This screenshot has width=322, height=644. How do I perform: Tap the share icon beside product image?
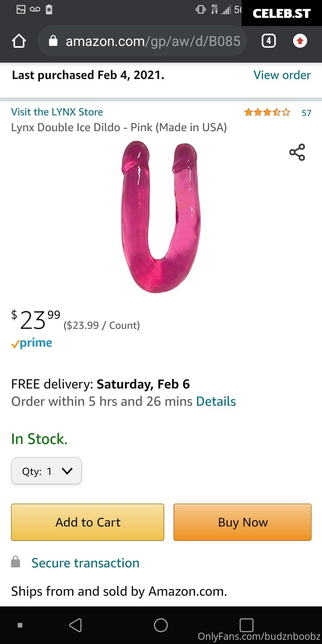297,152
